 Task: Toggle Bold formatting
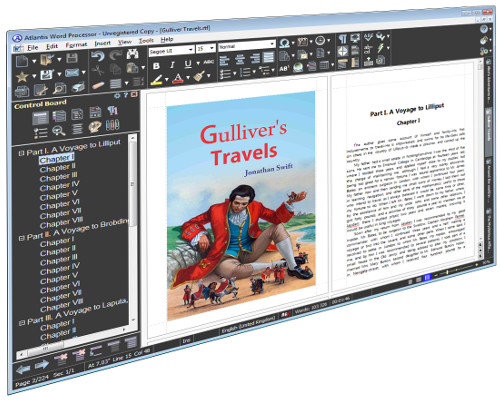tap(156, 66)
